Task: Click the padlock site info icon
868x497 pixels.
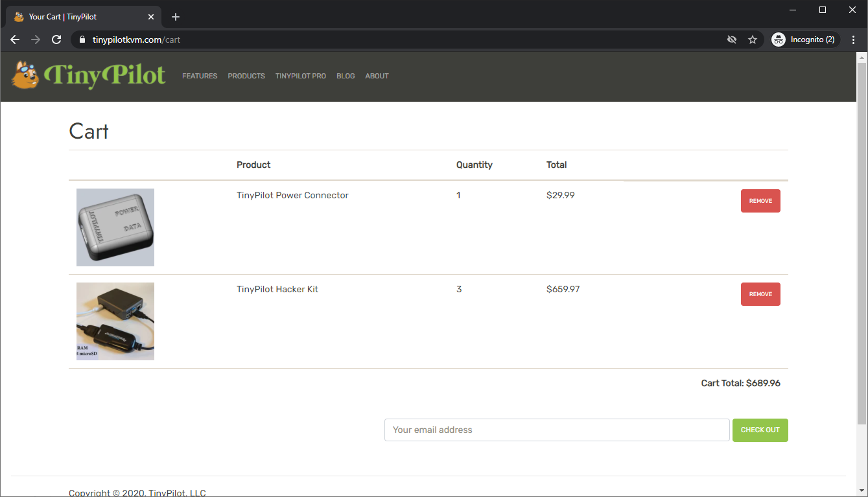Action: [82, 40]
